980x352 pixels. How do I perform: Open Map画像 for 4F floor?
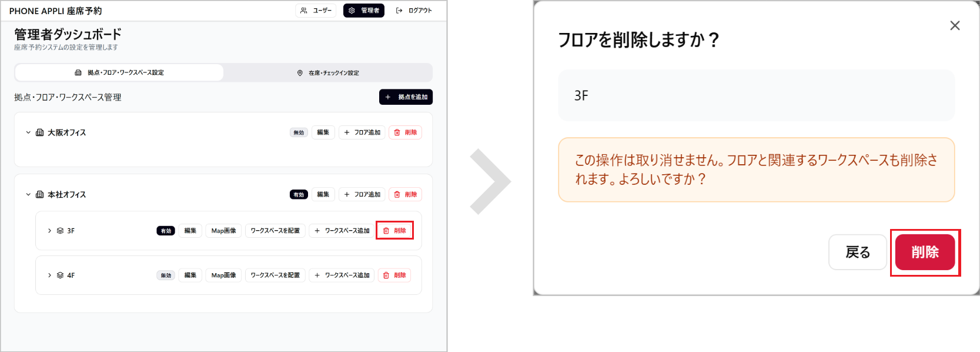point(224,275)
